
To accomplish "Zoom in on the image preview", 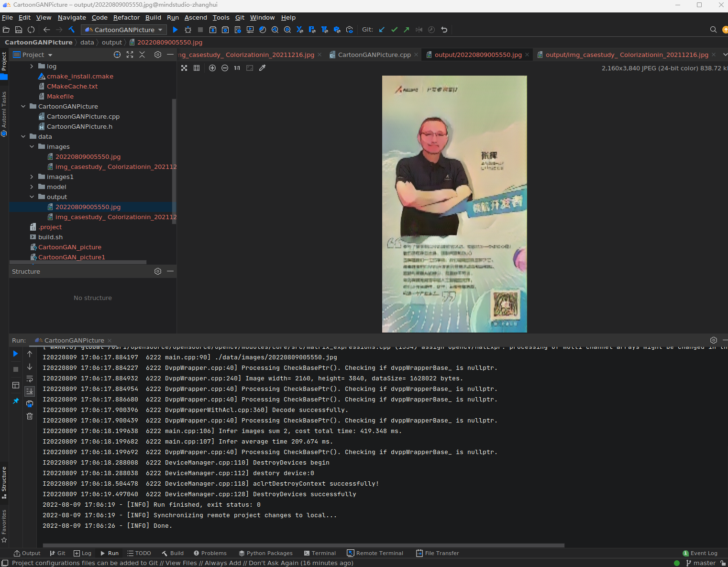I will (x=212, y=68).
